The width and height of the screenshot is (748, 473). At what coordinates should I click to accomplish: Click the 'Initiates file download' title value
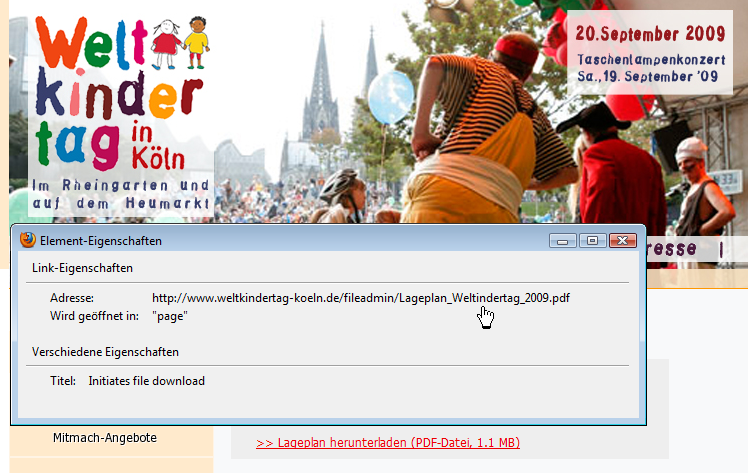[x=146, y=381]
